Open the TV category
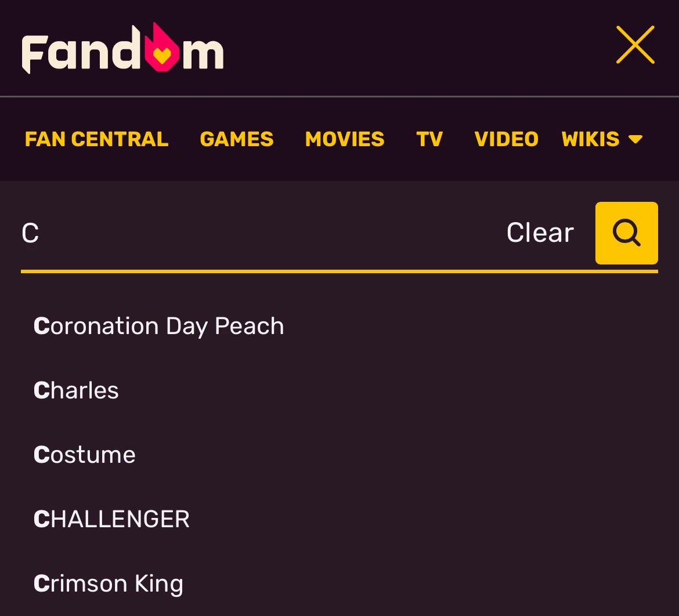Screen dimensions: 679x616 point(429,139)
